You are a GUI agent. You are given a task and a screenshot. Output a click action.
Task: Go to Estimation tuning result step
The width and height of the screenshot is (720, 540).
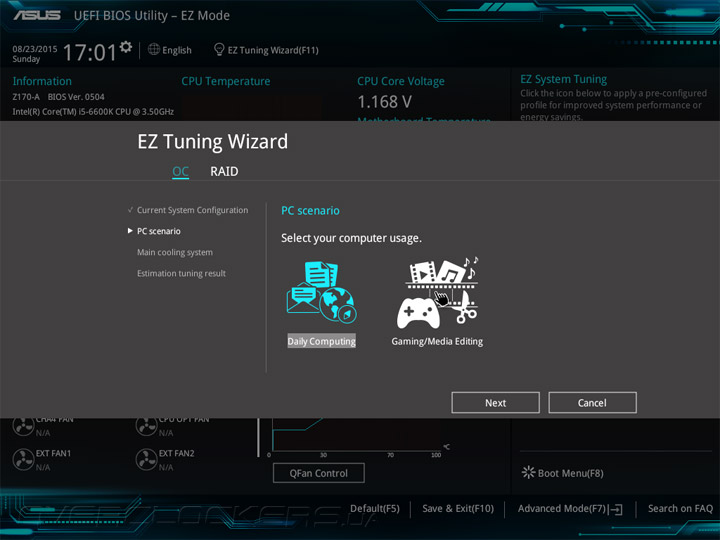pyautogui.click(x=181, y=273)
